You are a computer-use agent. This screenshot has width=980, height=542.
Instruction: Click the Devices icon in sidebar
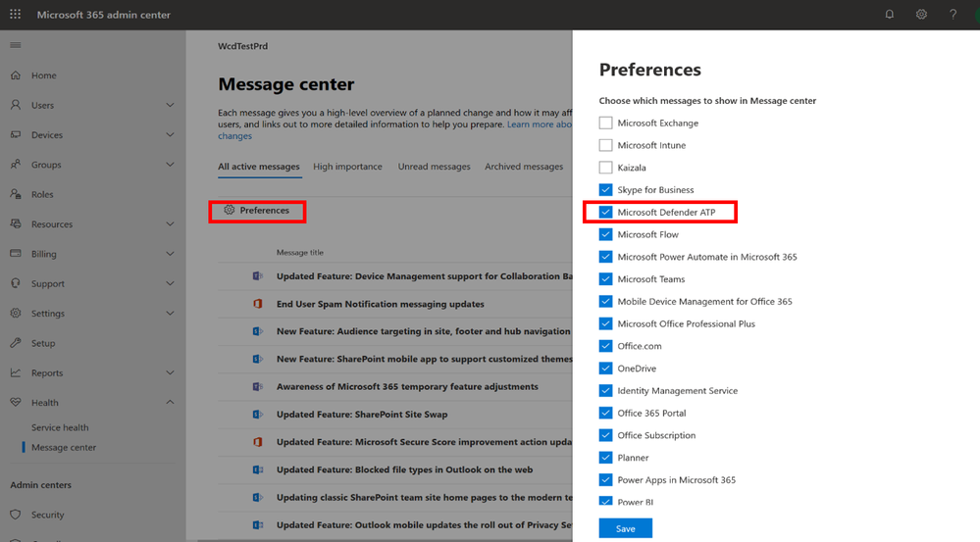tap(16, 134)
